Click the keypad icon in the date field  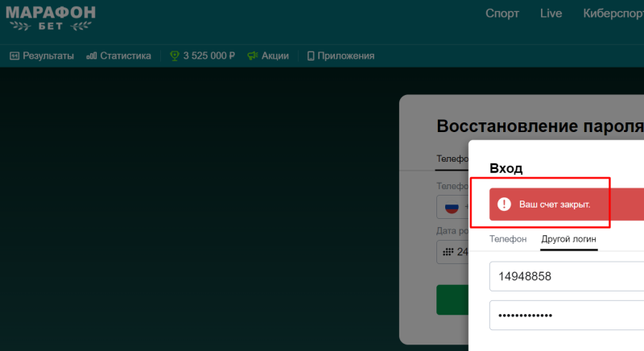point(448,251)
